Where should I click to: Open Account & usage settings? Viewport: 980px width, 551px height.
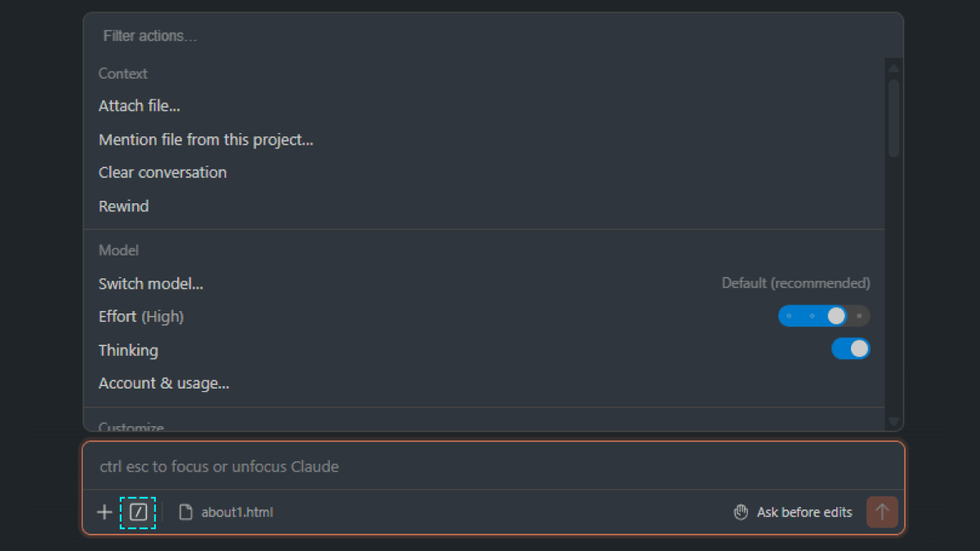point(163,384)
